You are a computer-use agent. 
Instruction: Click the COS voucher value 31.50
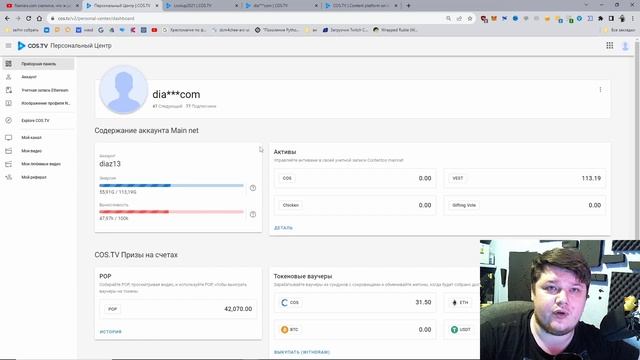point(423,302)
